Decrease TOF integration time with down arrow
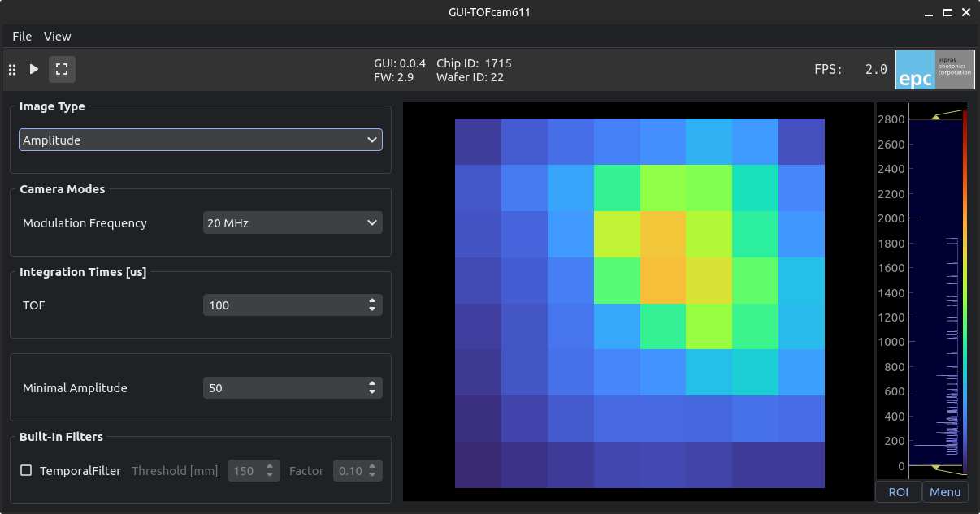 (372, 309)
